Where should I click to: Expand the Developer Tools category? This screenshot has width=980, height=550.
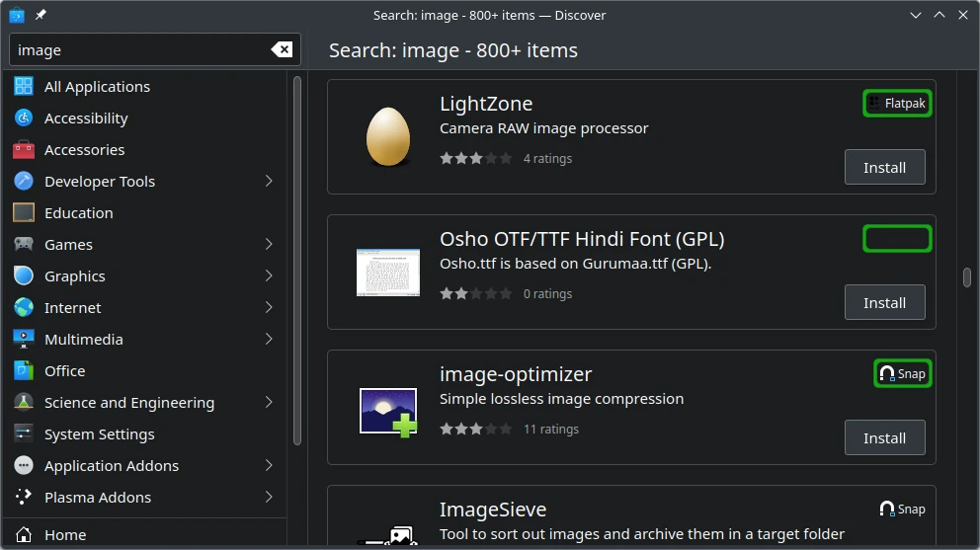point(269,182)
